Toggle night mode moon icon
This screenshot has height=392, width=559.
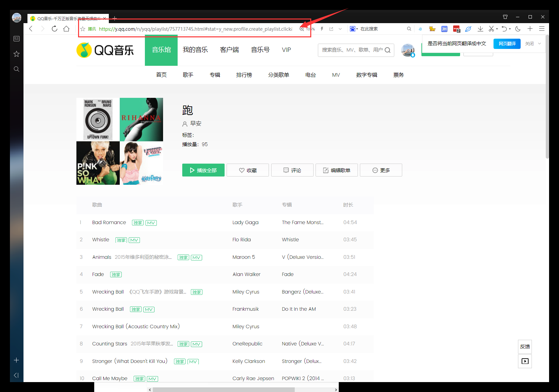[518, 29]
